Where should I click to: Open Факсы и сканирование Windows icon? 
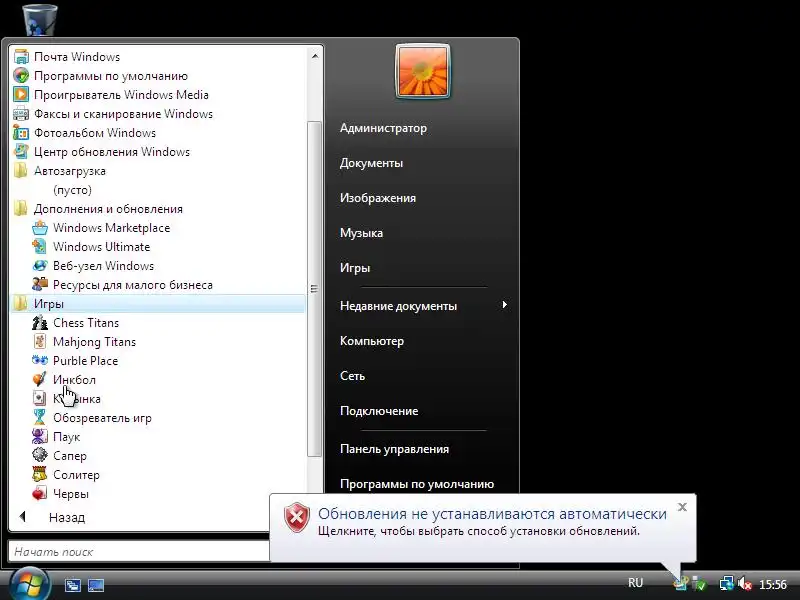point(21,113)
